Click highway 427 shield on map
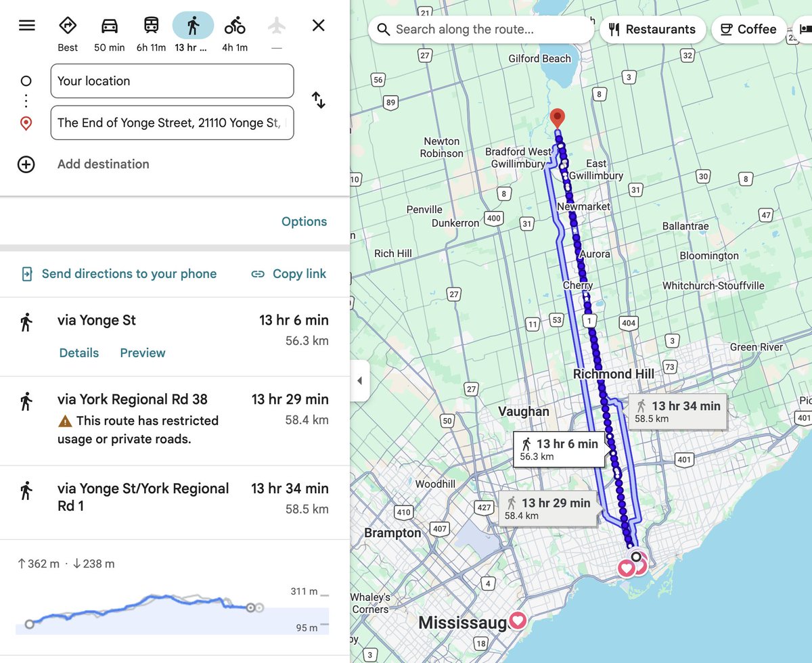Screen dimensions: 812x663 (484, 507)
